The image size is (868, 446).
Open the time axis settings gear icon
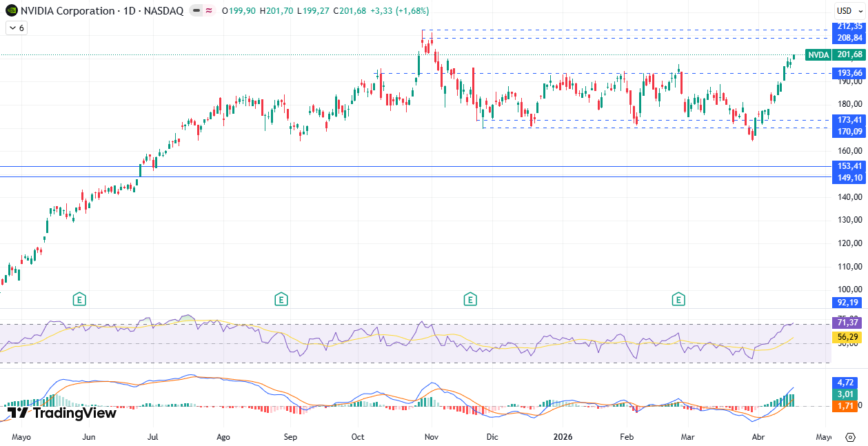coord(850,437)
